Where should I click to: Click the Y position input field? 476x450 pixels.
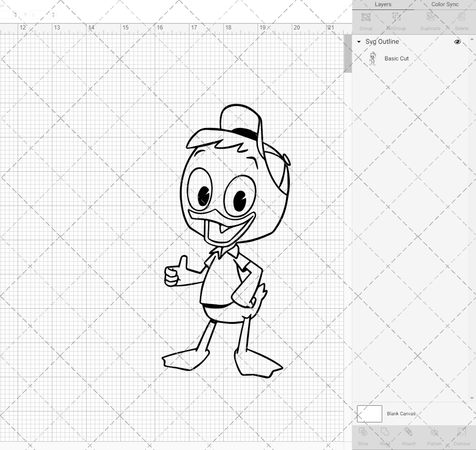coord(40,15)
